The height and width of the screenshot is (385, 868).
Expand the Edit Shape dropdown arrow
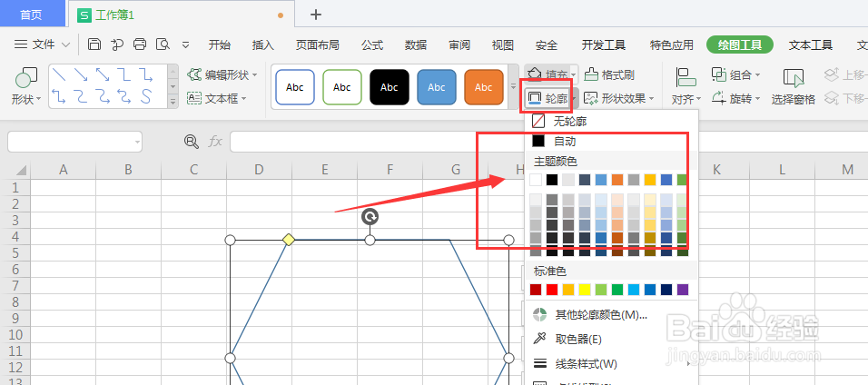point(255,74)
